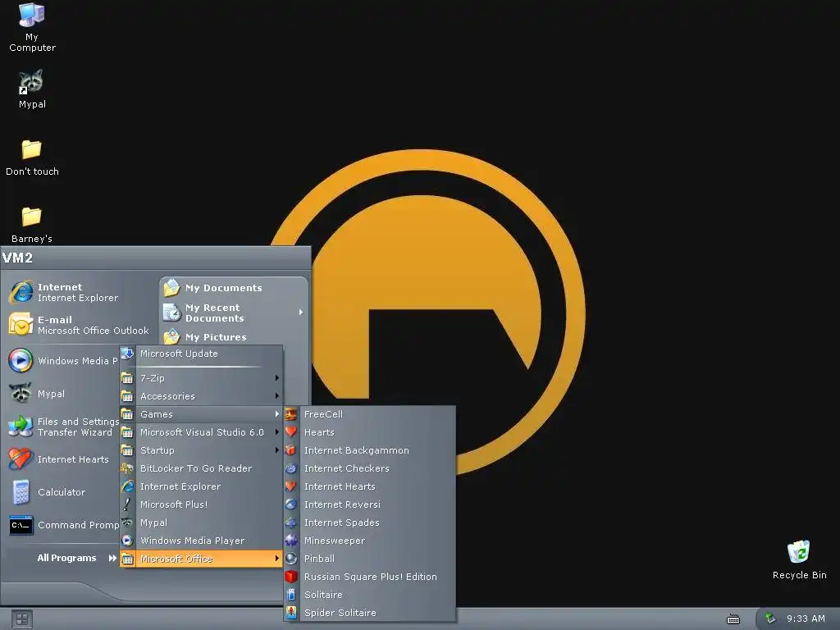Image resolution: width=840 pixels, height=630 pixels.
Task: Click the My Documents folder icon
Action: (171, 288)
